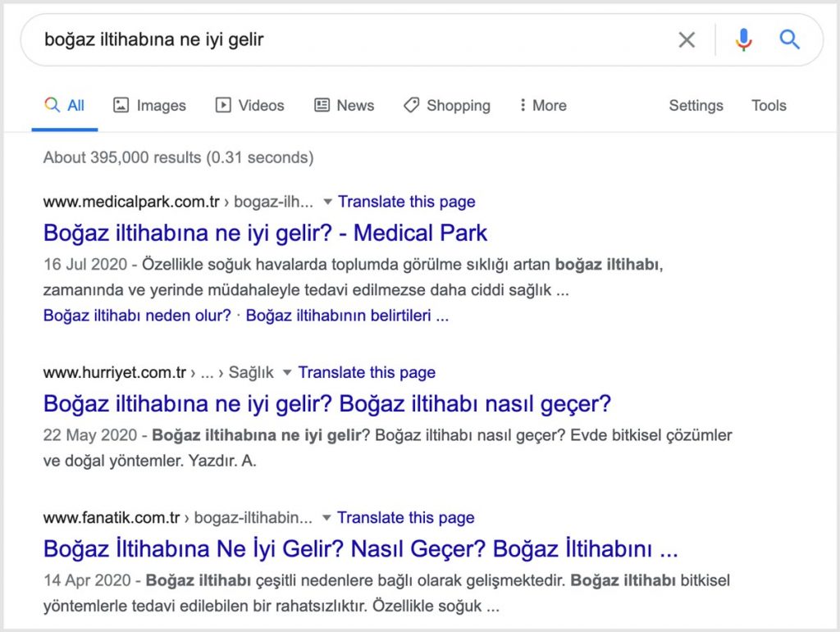Viewport: 840px width, 632px height.
Task: Expand the dropdown arrow after hurriyet URL
Action: (x=287, y=372)
